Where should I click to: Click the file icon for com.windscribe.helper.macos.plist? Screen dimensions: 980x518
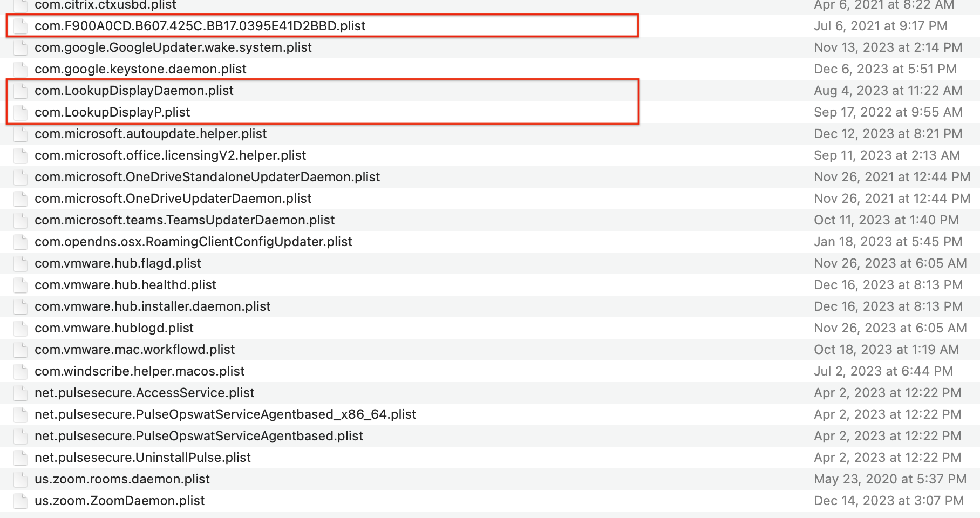click(20, 371)
